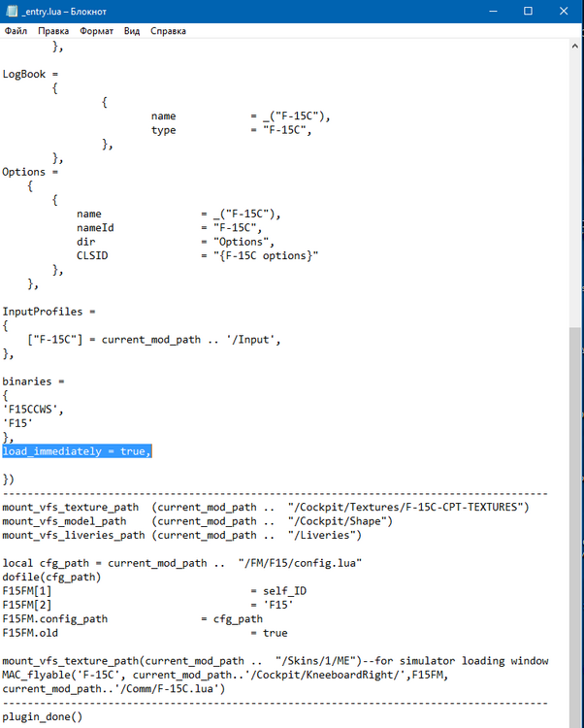Click name = _("F-15C") in LogBook

pos(241,116)
